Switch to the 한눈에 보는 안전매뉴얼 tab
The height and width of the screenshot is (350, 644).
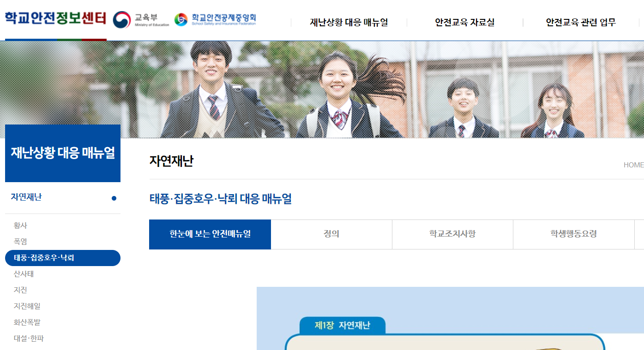coord(210,234)
